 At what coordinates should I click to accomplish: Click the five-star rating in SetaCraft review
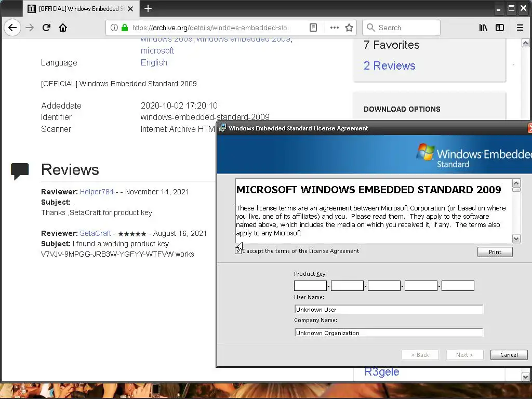(132, 234)
